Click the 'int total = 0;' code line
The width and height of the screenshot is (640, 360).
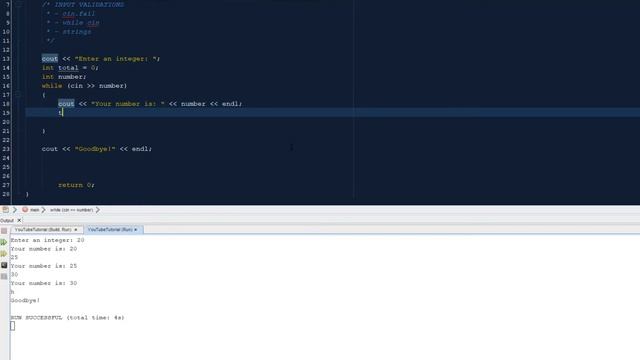70,68
